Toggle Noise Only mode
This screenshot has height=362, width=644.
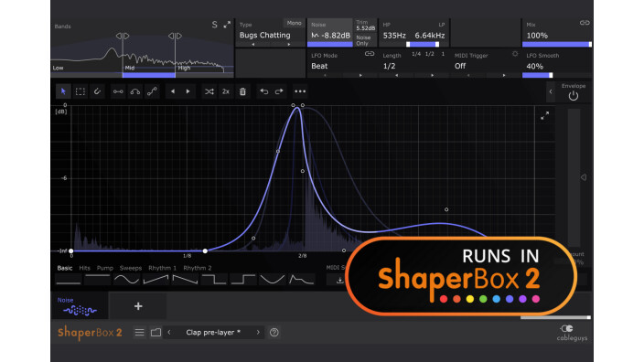(363, 40)
